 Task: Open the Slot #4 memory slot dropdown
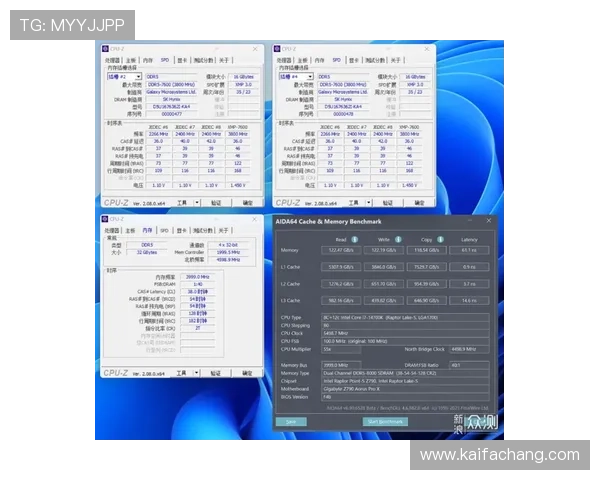(309, 76)
